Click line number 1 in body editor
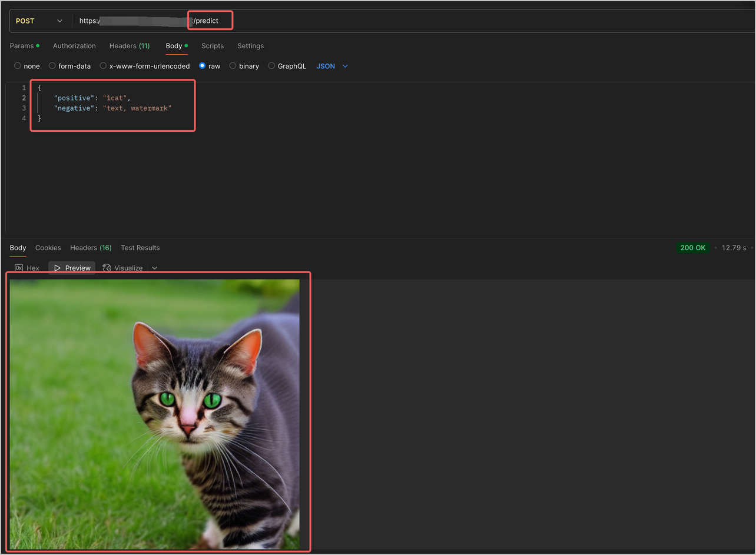The width and height of the screenshot is (756, 555). point(24,88)
